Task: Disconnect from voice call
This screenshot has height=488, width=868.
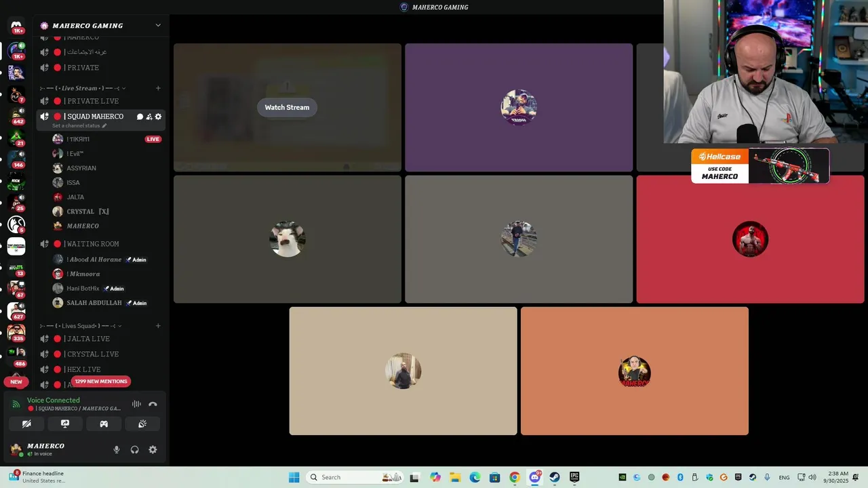Action: point(153,404)
